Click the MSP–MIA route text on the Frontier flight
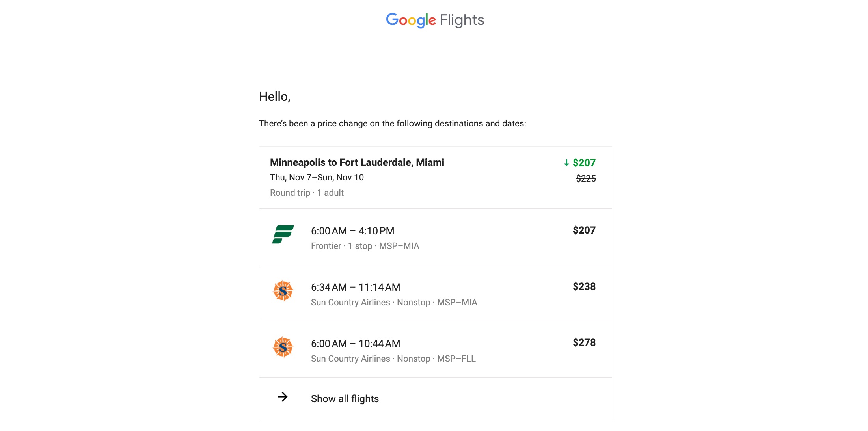The height and width of the screenshot is (431, 868). tap(399, 246)
